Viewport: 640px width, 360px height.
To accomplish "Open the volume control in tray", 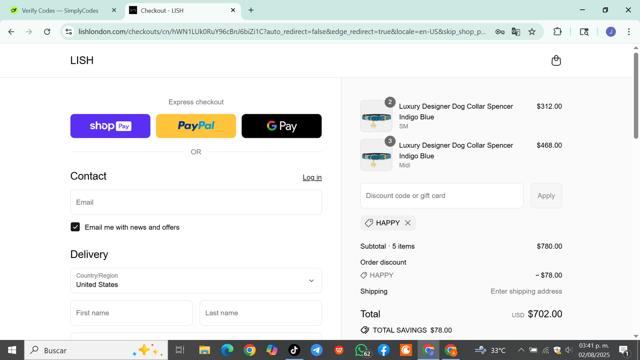I will pyautogui.click(x=569, y=350).
